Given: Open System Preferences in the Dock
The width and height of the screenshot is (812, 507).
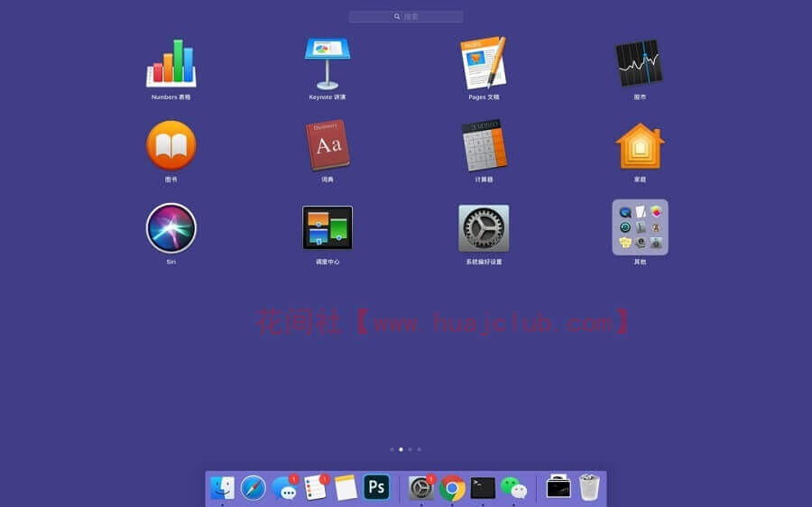Looking at the screenshot, I should click(x=421, y=488).
